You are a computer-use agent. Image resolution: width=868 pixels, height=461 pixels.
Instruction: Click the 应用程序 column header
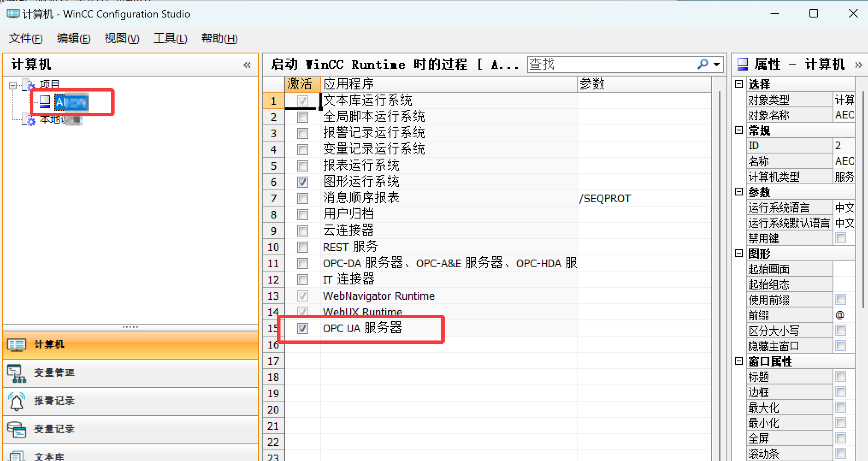pyautogui.click(x=449, y=84)
